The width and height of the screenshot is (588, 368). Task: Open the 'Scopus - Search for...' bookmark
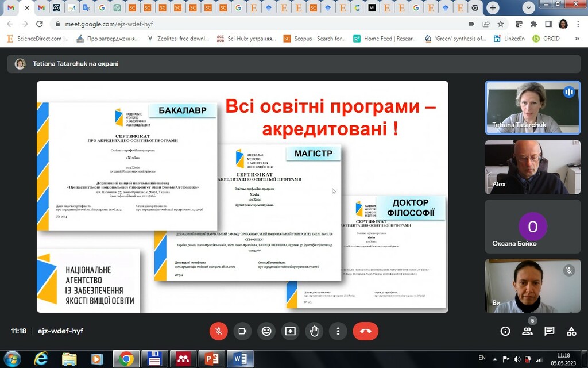pos(315,39)
